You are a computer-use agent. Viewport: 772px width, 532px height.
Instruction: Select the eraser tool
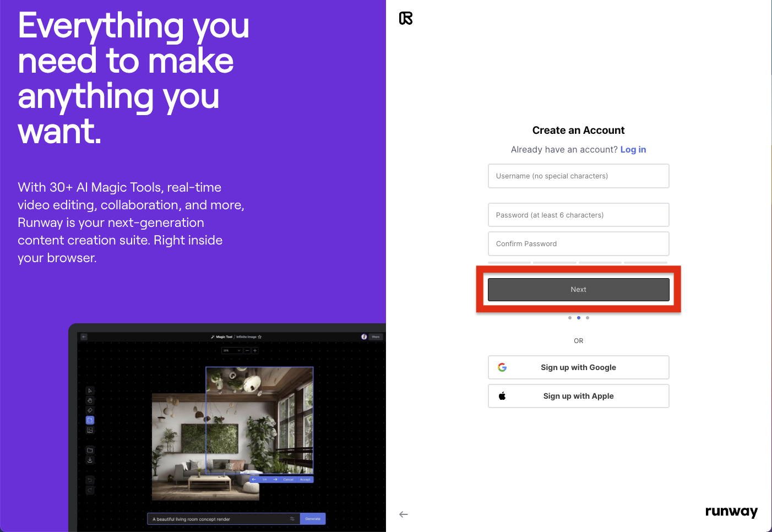click(x=90, y=410)
